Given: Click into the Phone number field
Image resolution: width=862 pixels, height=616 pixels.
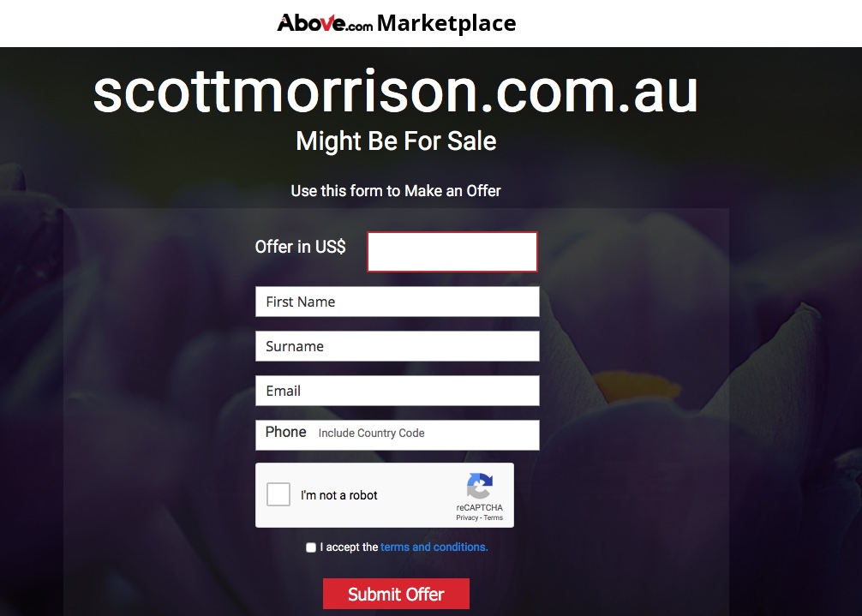Looking at the screenshot, I should tap(397, 435).
